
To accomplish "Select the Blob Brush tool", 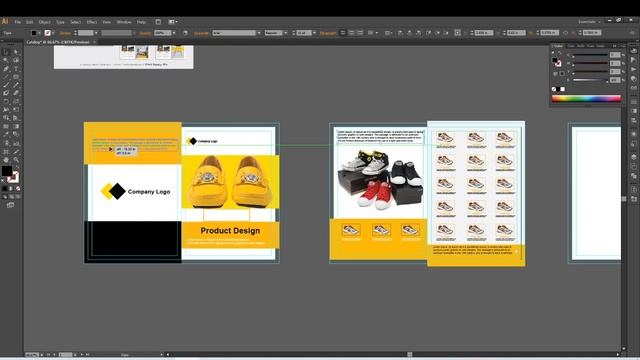I will click(6, 93).
